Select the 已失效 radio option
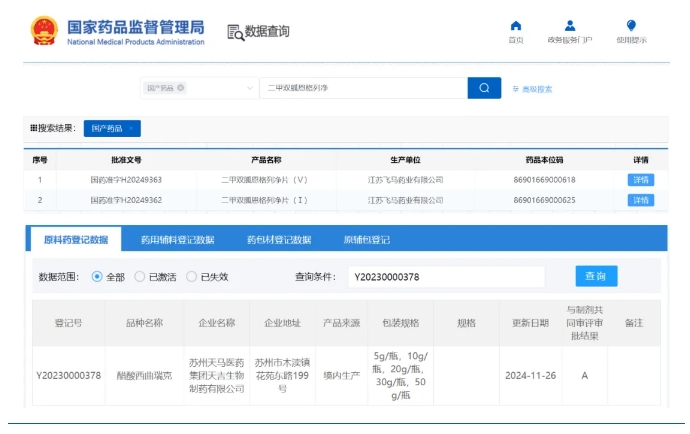690x434 pixels. [x=192, y=277]
